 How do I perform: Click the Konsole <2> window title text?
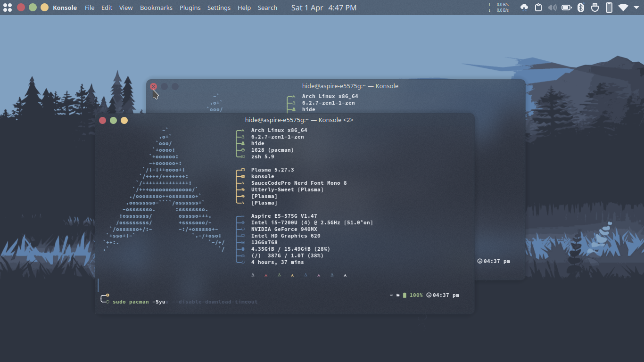(299, 120)
